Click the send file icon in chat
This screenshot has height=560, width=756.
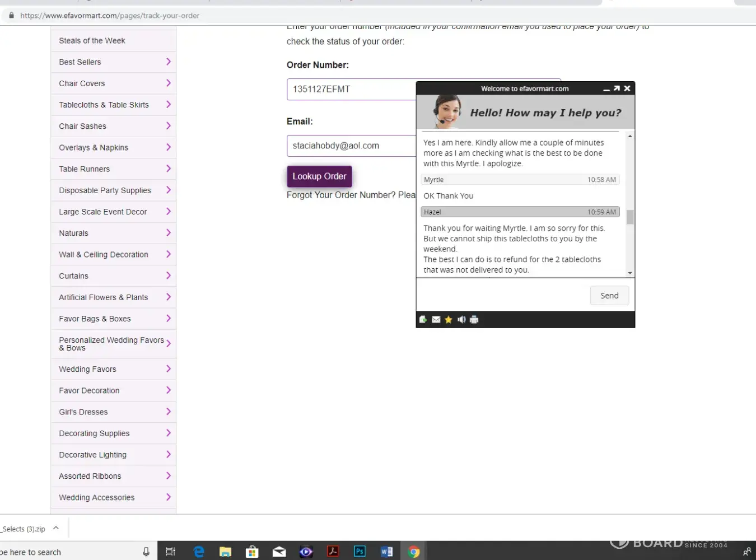[423, 320]
